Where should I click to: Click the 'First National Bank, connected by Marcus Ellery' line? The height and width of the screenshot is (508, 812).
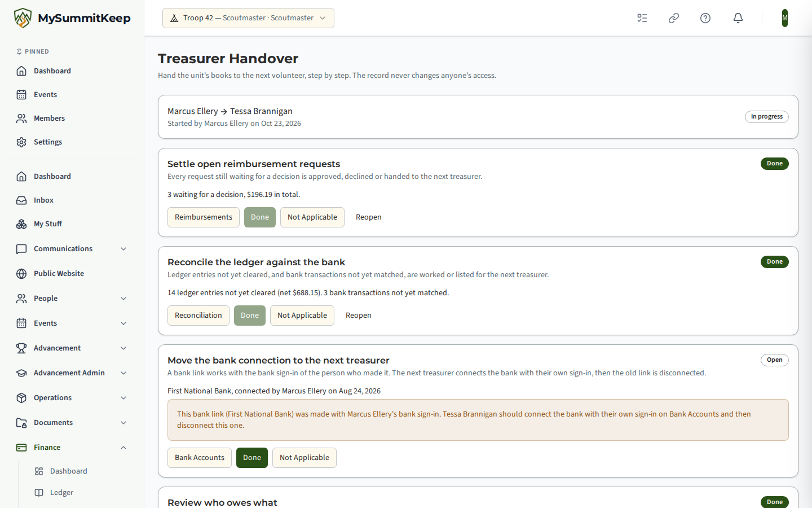[274, 391]
